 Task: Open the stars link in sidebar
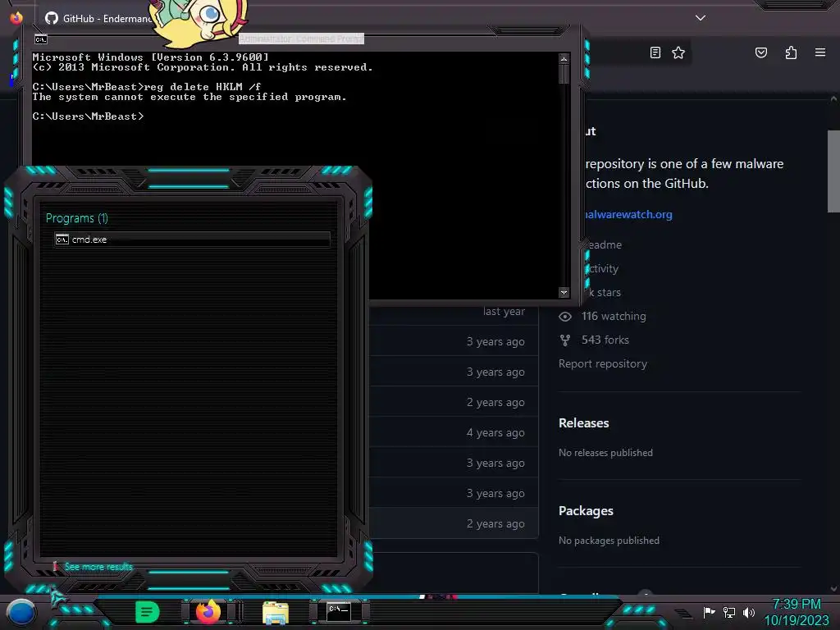tap(605, 293)
